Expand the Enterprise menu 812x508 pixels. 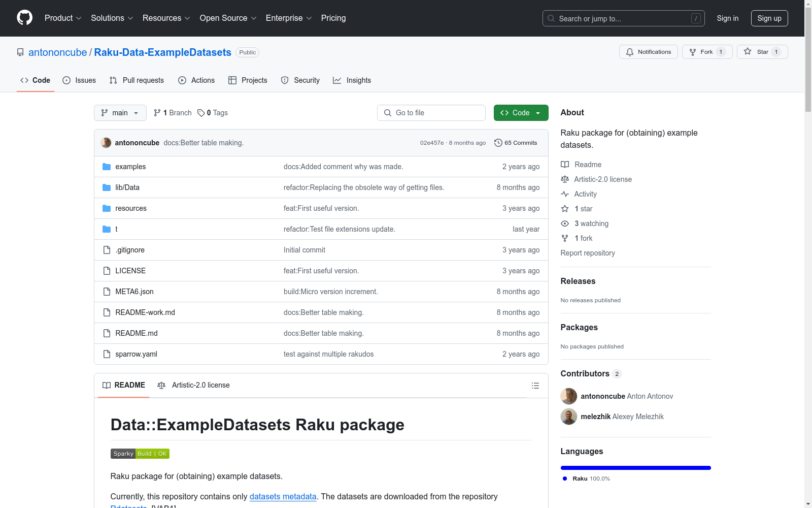289,18
